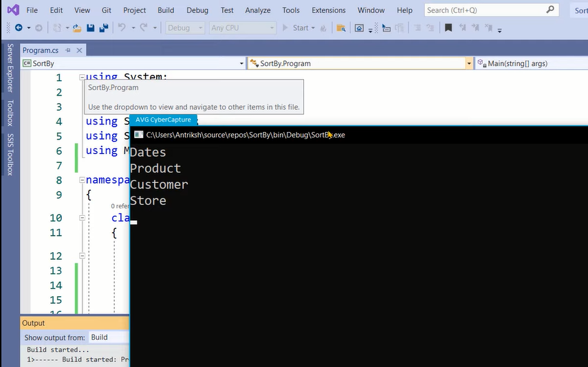This screenshot has width=588, height=367.
Task: Click the Clear Bookmarks icon
Action: (x=488, y=27)
